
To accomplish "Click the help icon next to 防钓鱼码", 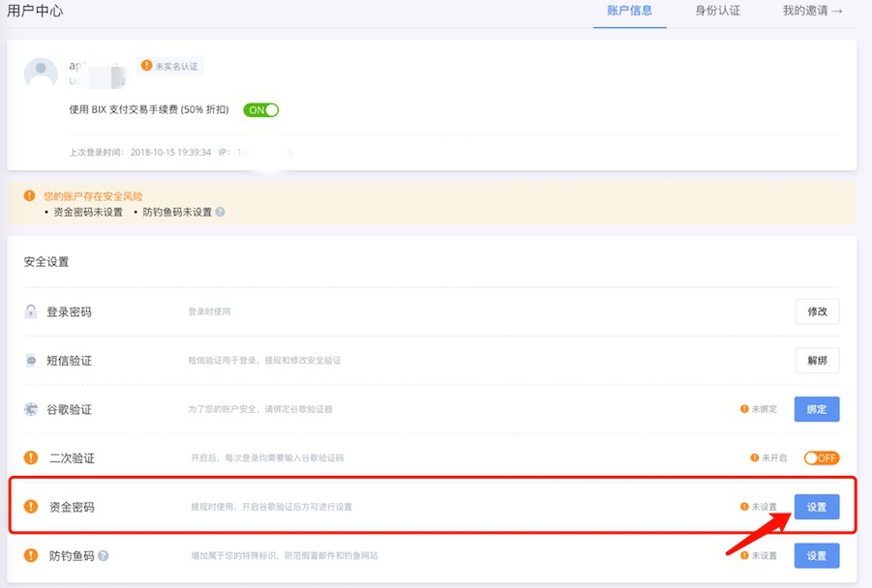I will (x=104, y=556).
